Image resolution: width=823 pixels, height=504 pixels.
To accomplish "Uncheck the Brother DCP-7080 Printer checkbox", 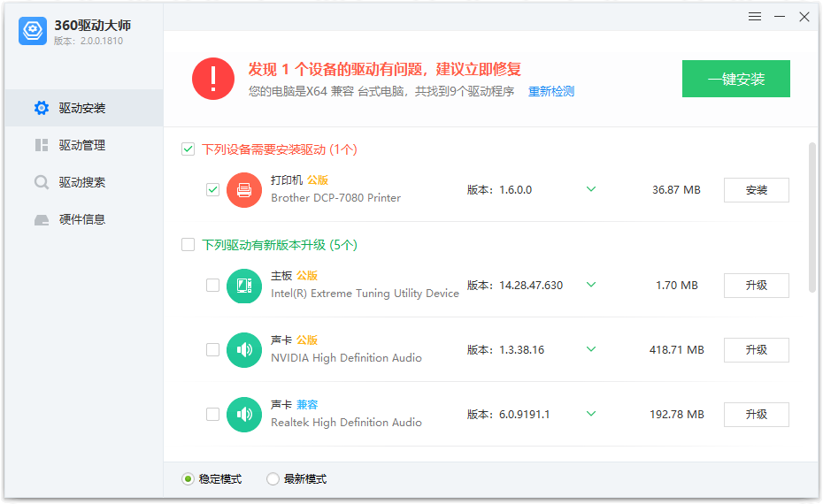I will pos(212,189).
